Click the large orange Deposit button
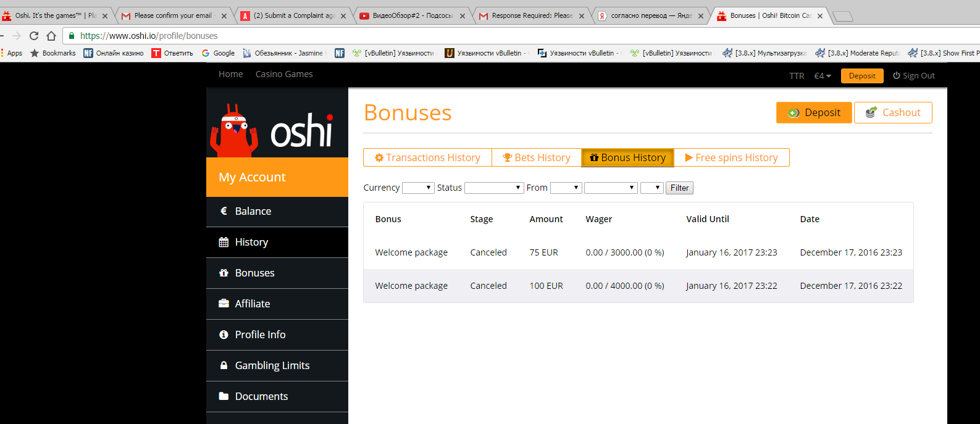The width and height of the screenshot is (980, 424). [814, 112]
